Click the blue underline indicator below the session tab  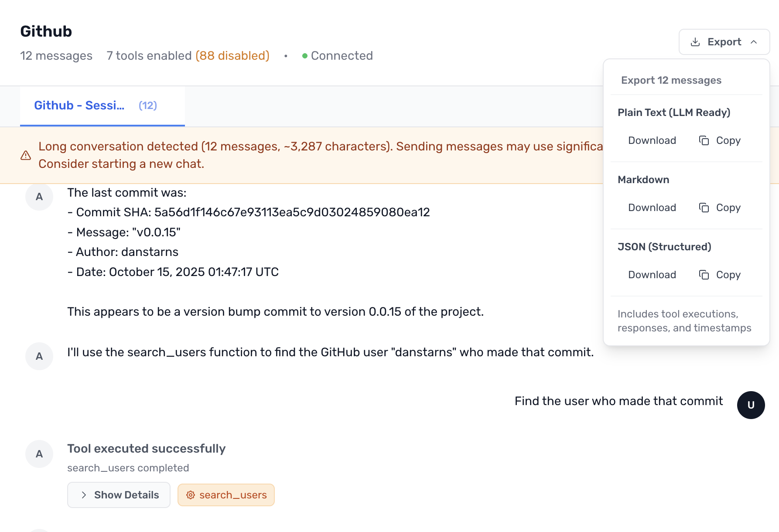pyautogui.click(x=102, y=125)
